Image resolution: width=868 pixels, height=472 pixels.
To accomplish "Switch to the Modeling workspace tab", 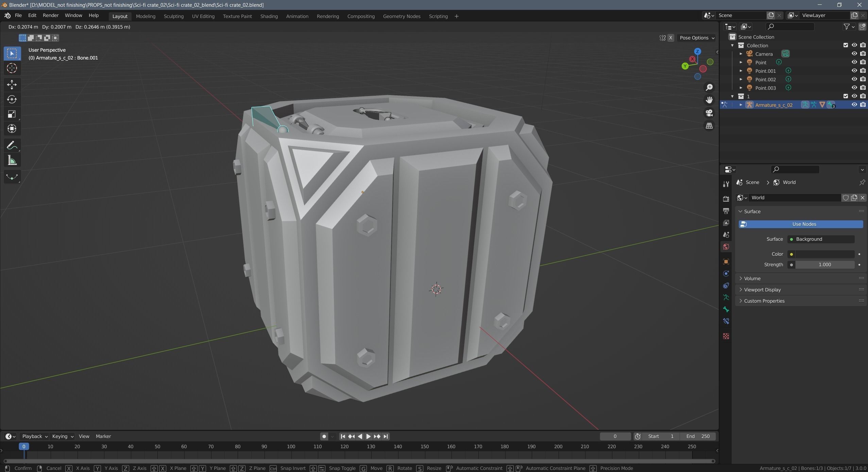I will pos(146,16).
